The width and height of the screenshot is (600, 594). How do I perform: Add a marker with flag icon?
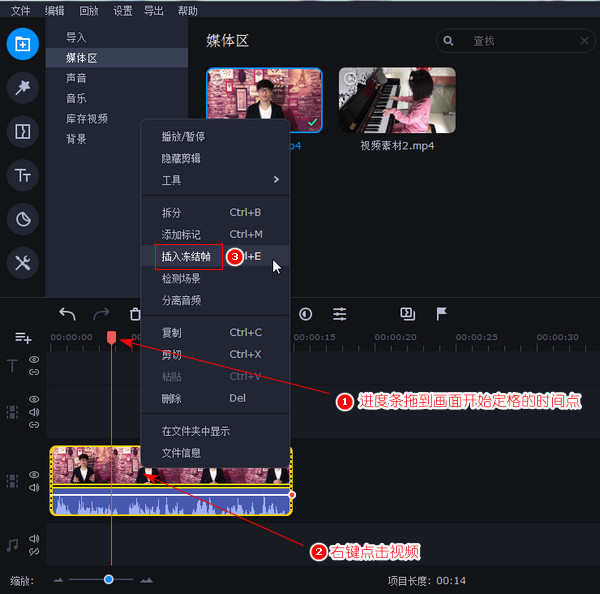[x=441, y=314]
